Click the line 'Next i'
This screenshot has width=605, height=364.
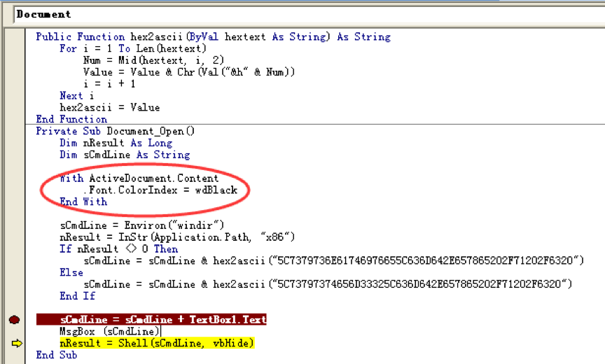coord(77,96)
